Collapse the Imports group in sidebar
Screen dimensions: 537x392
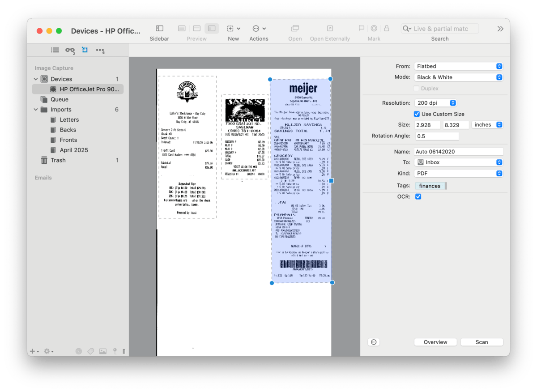point(36,110)
